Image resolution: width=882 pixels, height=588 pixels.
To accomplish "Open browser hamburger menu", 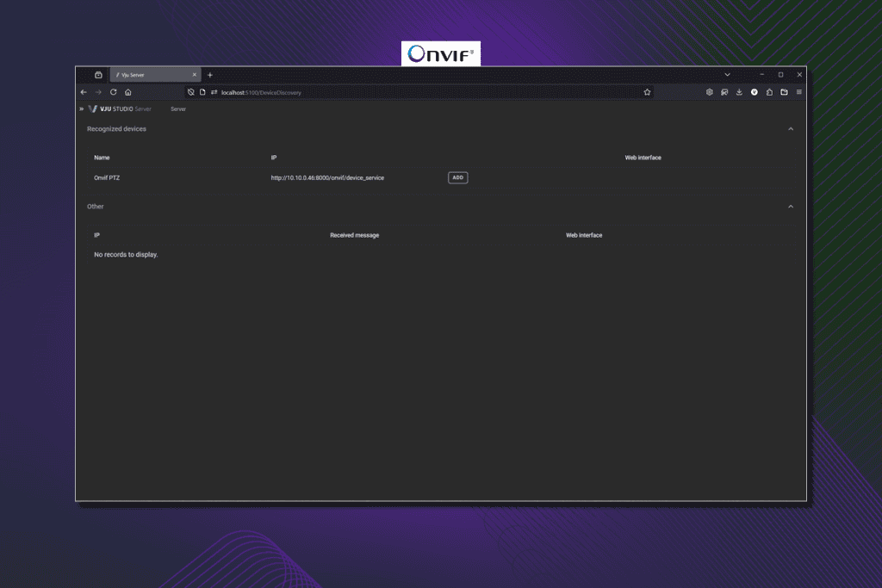I will coord(798,92).
